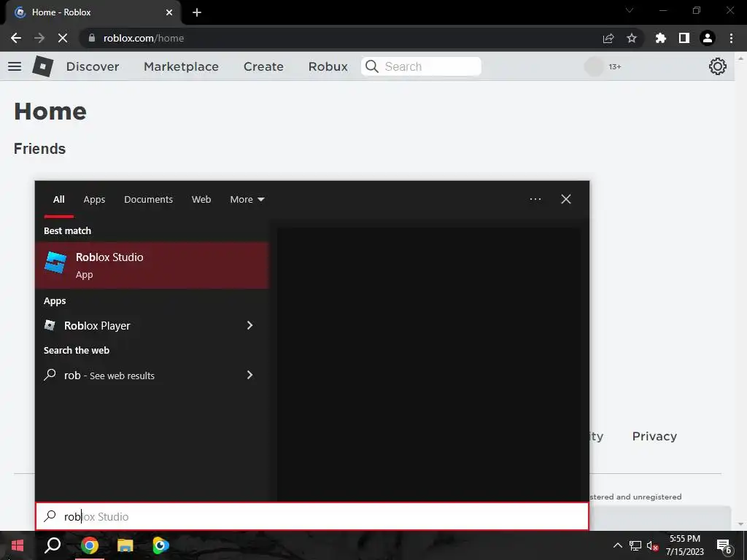View site security lock icon
The image size is (747, 560).
click(93, 38)
